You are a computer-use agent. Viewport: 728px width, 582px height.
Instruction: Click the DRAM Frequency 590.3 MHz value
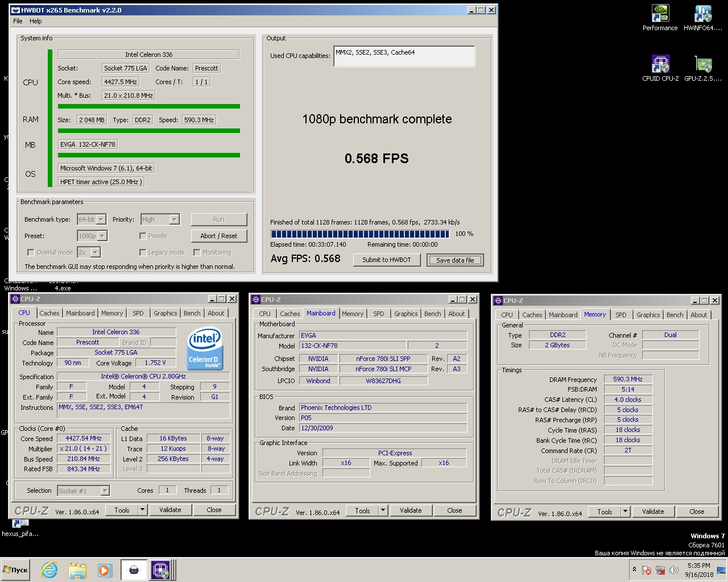[x=628, y=379]
